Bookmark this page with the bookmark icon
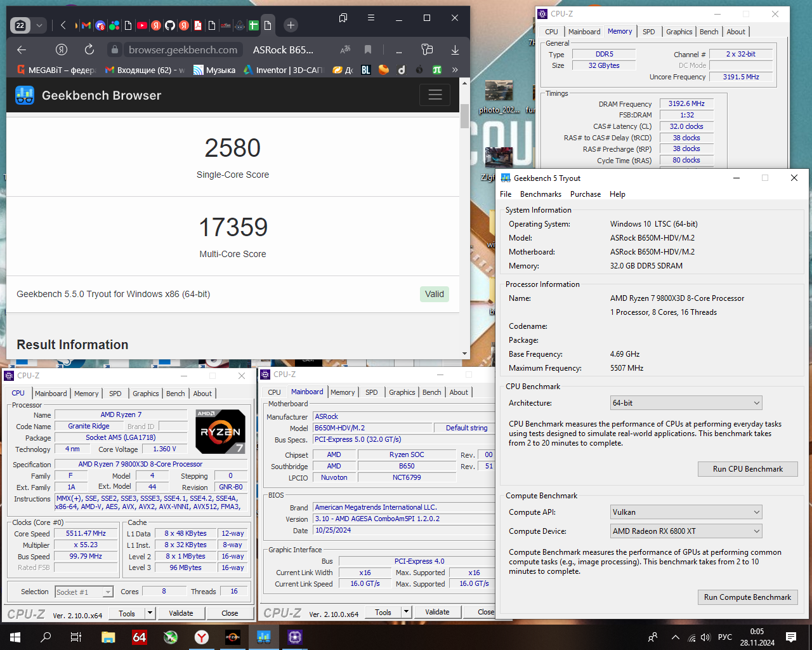Image resolution: width=812 pixels, height=650 pixels. click(368, 50)
